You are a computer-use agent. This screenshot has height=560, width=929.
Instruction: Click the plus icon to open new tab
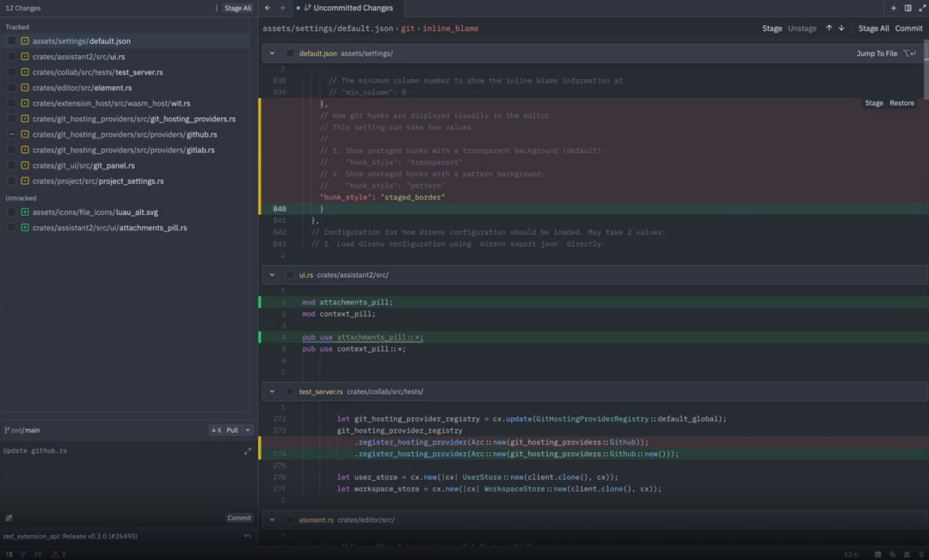[894, 8]
